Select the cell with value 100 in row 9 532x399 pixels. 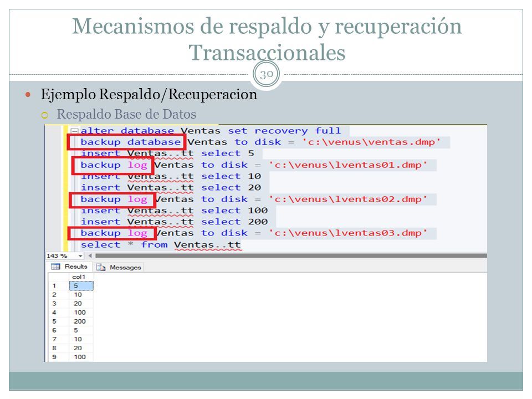(81, 356)
